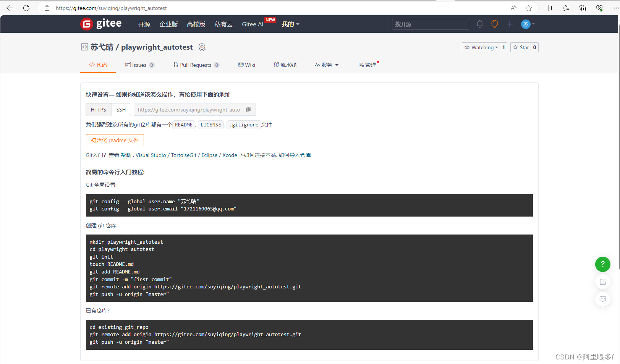Expand the Watching dropdown
This screenshot has width=620, height=364.
click(481, 47)
